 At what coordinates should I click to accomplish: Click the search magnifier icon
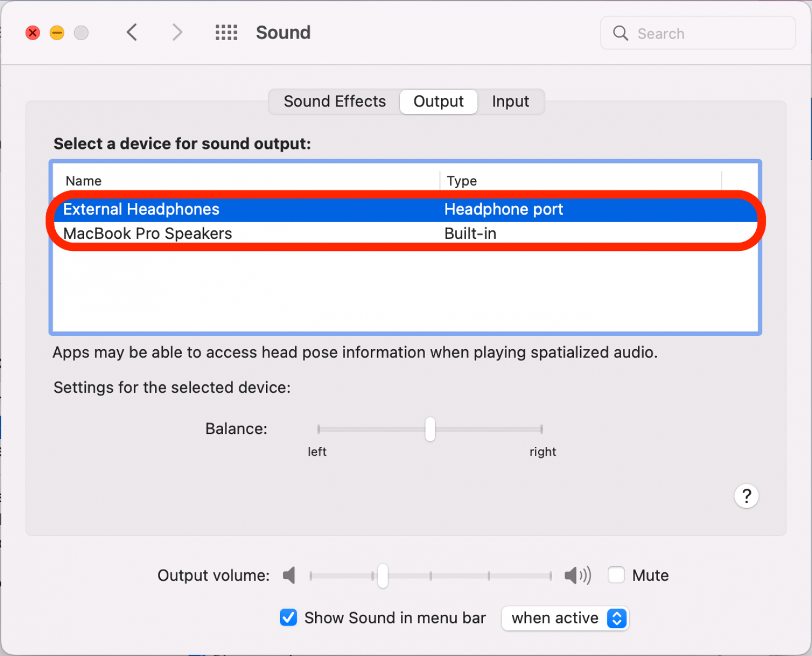620,33
